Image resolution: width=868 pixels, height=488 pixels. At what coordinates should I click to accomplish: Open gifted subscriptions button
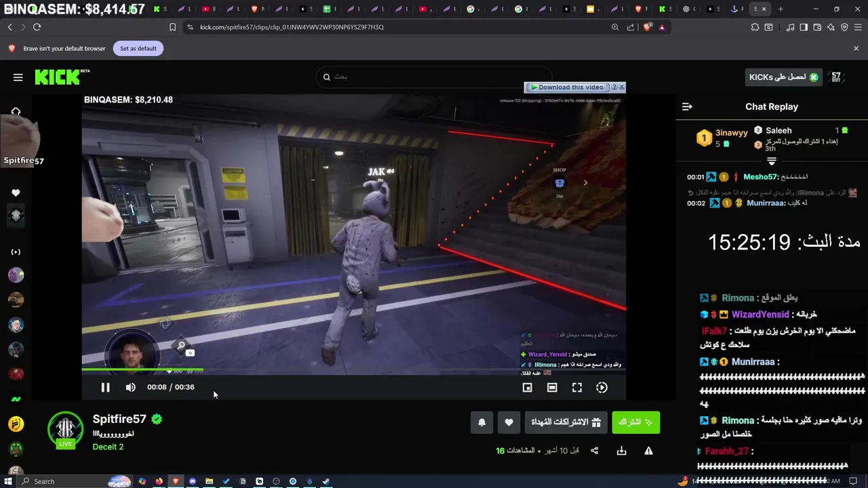point(566,422)
